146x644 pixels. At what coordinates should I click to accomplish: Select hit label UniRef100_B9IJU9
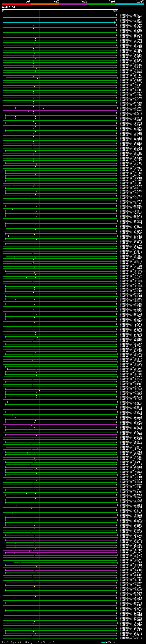(131, 48)
